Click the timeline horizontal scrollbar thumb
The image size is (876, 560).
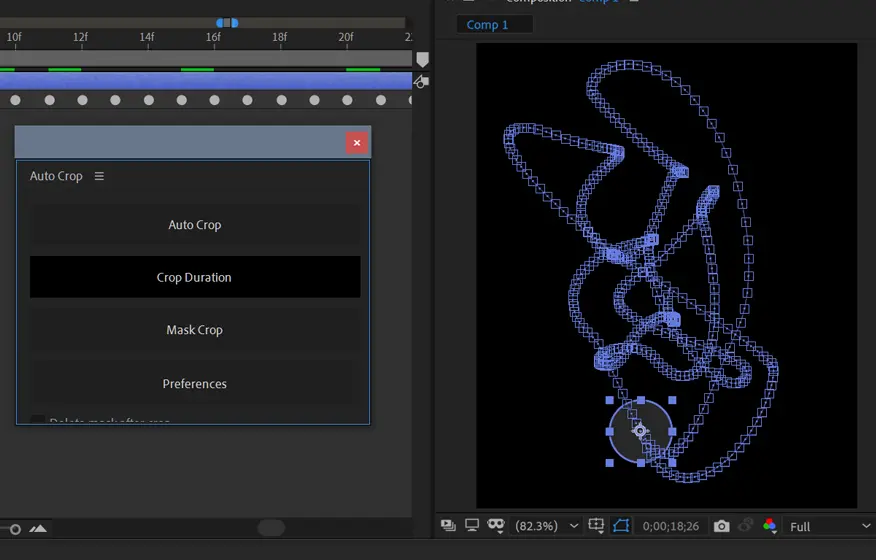click(271, 528)
